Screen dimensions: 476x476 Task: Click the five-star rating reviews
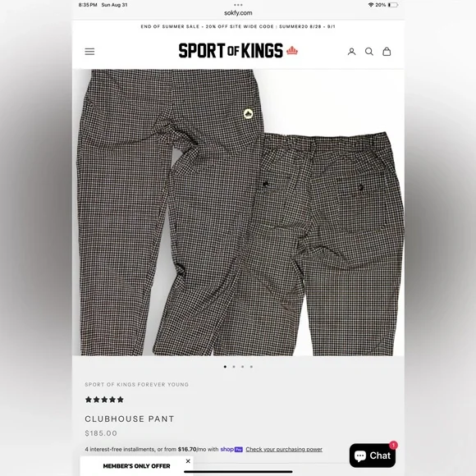point(104,400)
